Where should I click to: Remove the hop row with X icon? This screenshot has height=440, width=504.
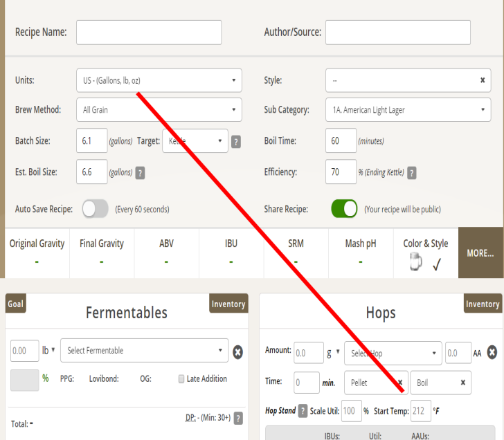(492, 353)
